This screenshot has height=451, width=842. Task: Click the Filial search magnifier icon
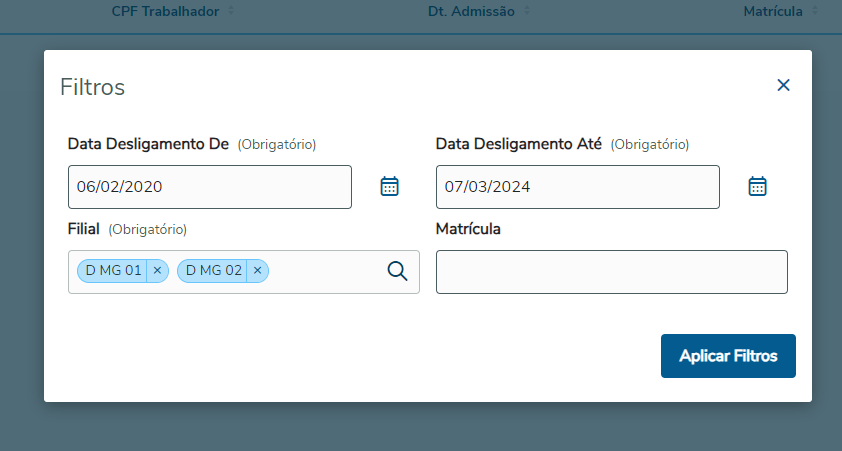click(397, 270)
